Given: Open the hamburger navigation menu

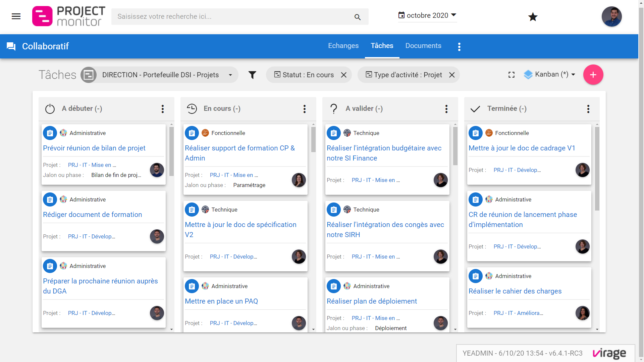Looking at the screenshot, I should 16,16.
